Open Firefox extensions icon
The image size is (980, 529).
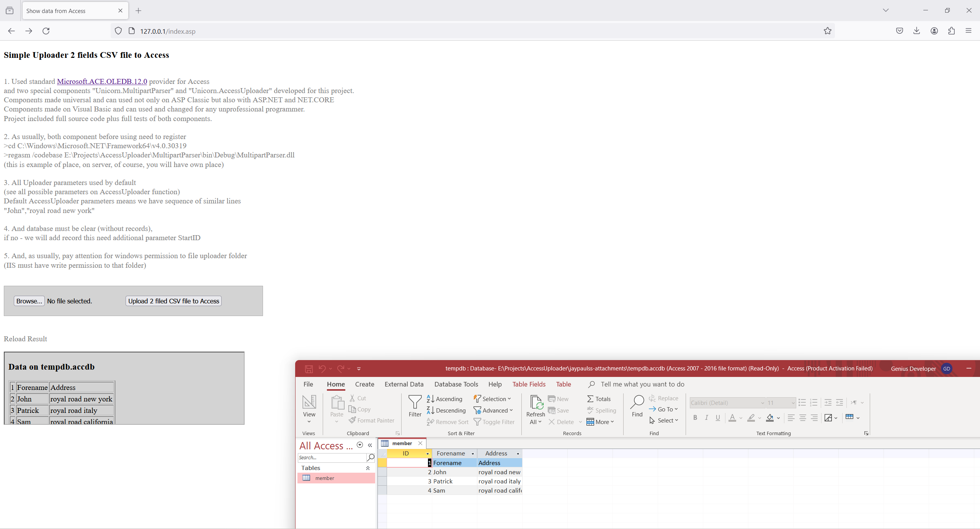pyautogui.click(x=951, y=31)
